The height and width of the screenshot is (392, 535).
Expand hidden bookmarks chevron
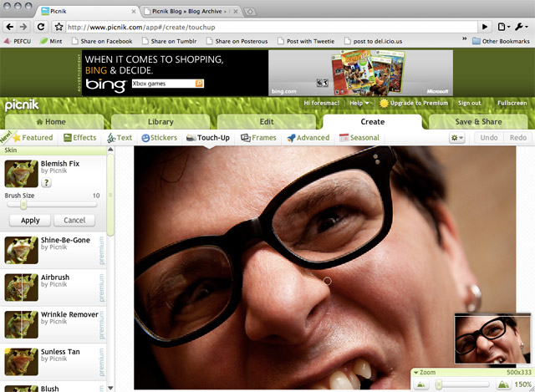tap(465, 39)
